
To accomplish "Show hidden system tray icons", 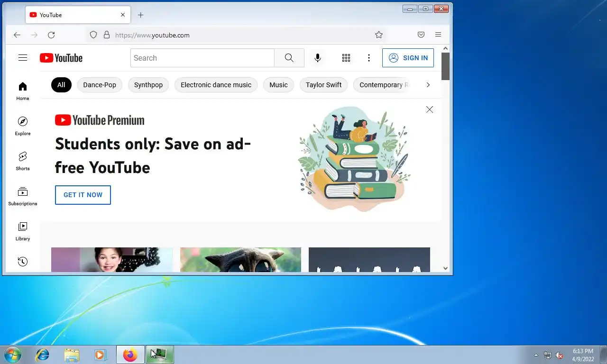I will (536, 355).
